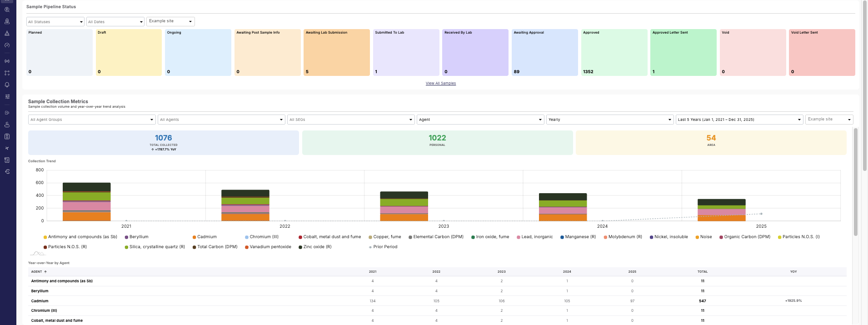Toggle Noise series in chart legend
Viewport: 868px width, 325px height.
point(704,237)
